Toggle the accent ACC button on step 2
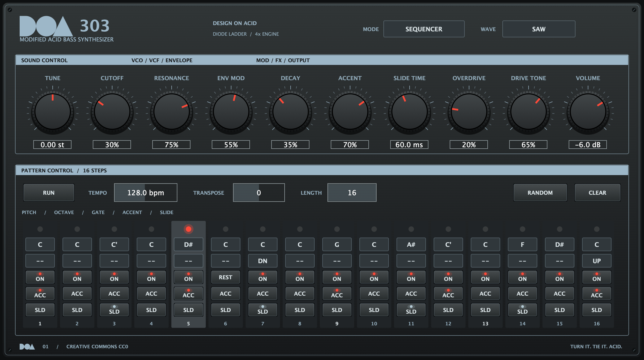Viewport: 644px width, 360px height. (77, 293)
